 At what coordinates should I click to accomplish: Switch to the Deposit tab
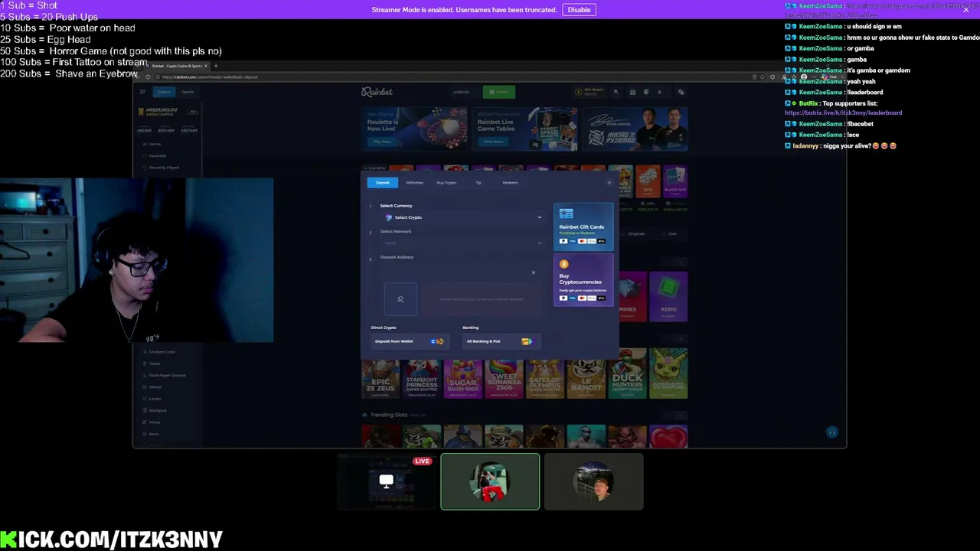pos(383,183)
